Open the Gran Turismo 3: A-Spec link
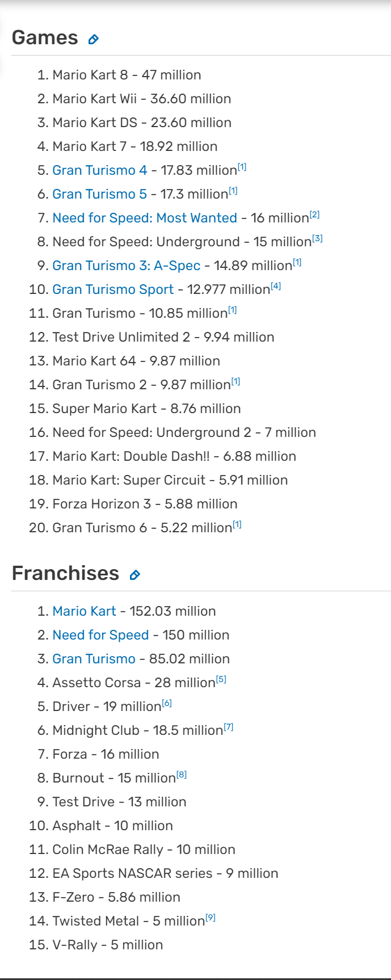Screen dimensions: 391x980 click(x=127, y=266)
